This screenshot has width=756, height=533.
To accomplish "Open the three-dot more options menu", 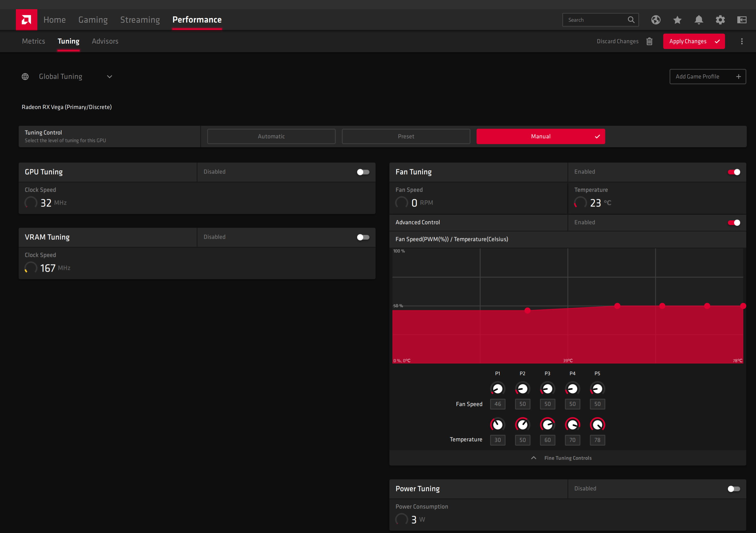I will pos(741,41).
